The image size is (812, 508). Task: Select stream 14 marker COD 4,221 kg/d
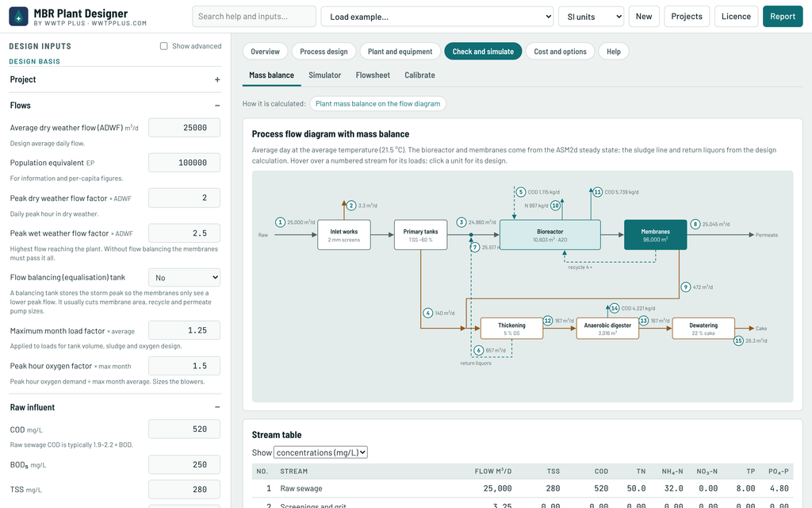[x=615, y=309]
